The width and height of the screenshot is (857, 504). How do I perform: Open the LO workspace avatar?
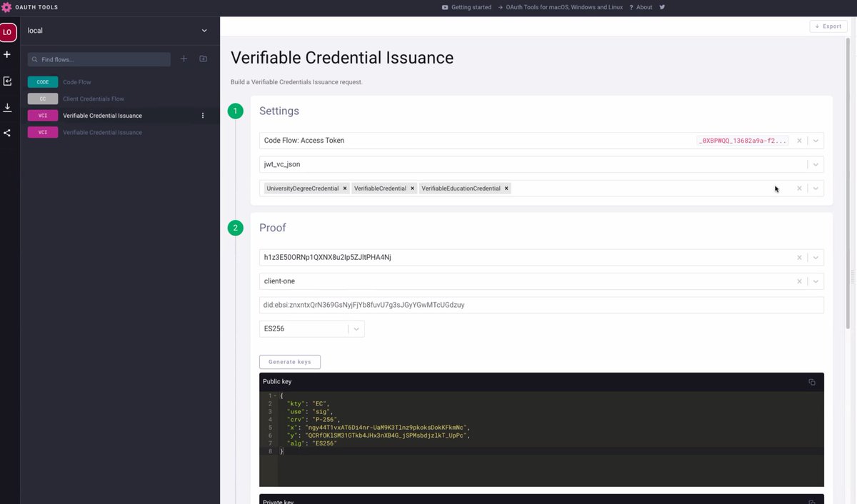pyautogui.click(x=8, y=31)
